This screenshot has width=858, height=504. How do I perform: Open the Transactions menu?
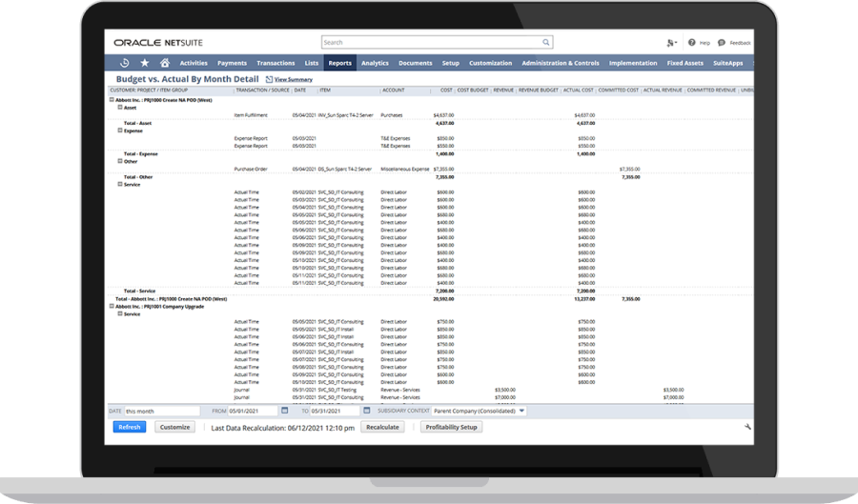(276, 63)
